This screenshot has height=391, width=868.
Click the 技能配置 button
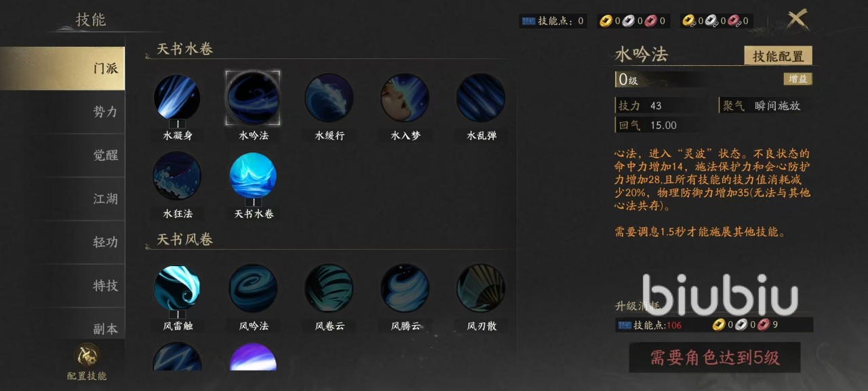tap(778, 56)
